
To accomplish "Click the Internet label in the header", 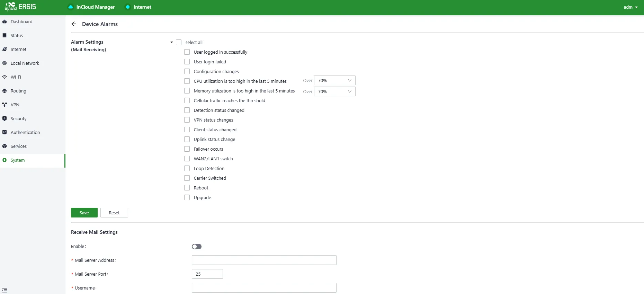I will point(143,7).
